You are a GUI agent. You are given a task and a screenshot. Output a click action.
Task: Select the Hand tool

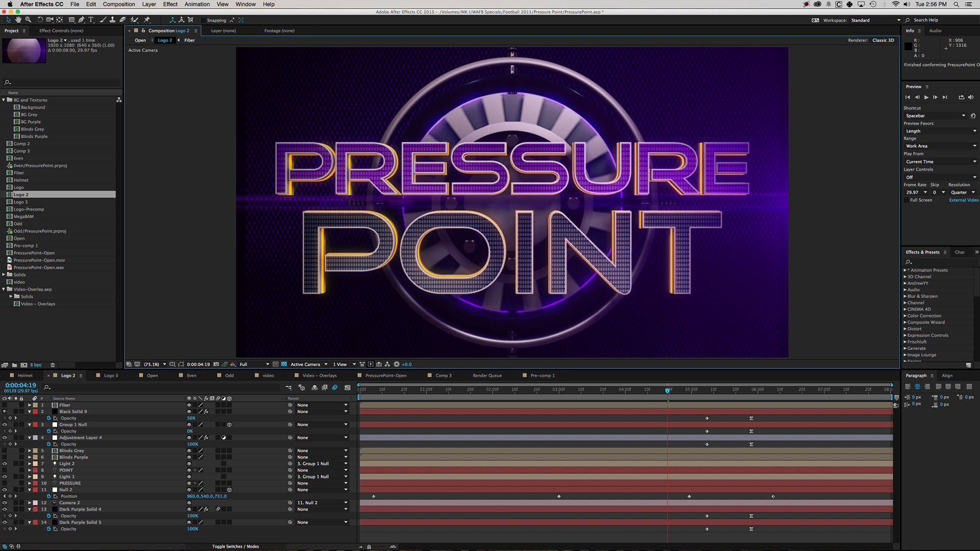pyautogui.click(x=18, y=20)
